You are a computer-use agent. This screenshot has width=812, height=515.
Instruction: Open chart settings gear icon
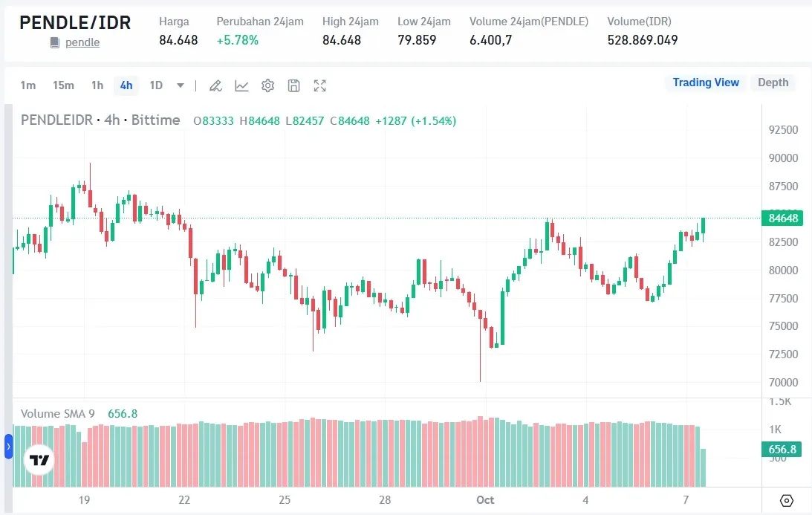267,85
